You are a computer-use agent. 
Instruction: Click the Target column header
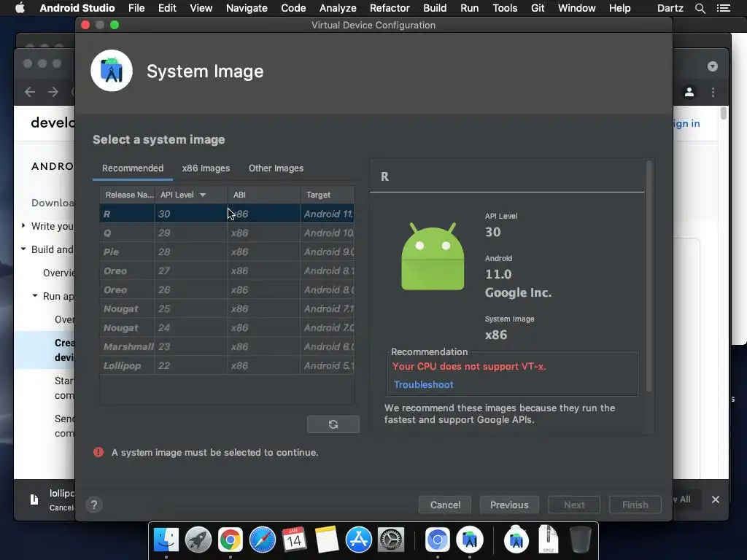[x=328, y=195]
